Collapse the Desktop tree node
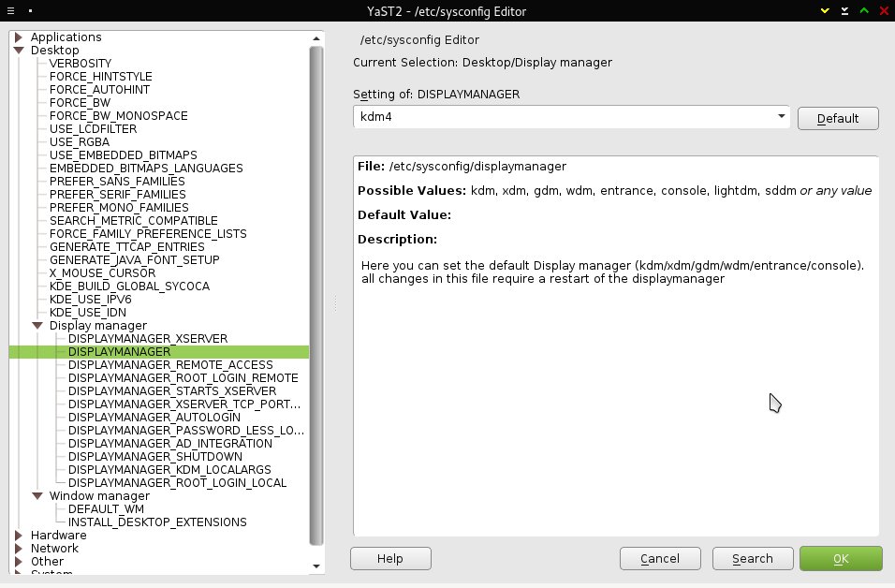Viewport: 895px width, 588px height. (19, 51)
